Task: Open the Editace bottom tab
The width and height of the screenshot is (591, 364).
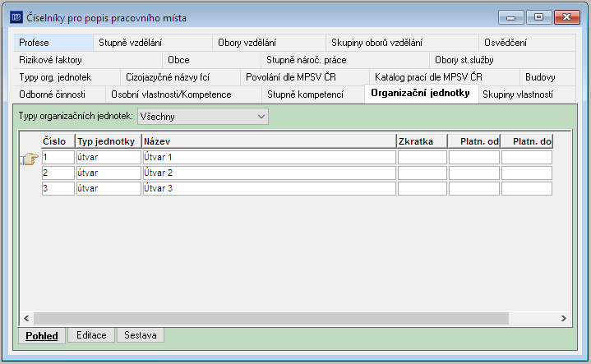Action: pos(91,335)
